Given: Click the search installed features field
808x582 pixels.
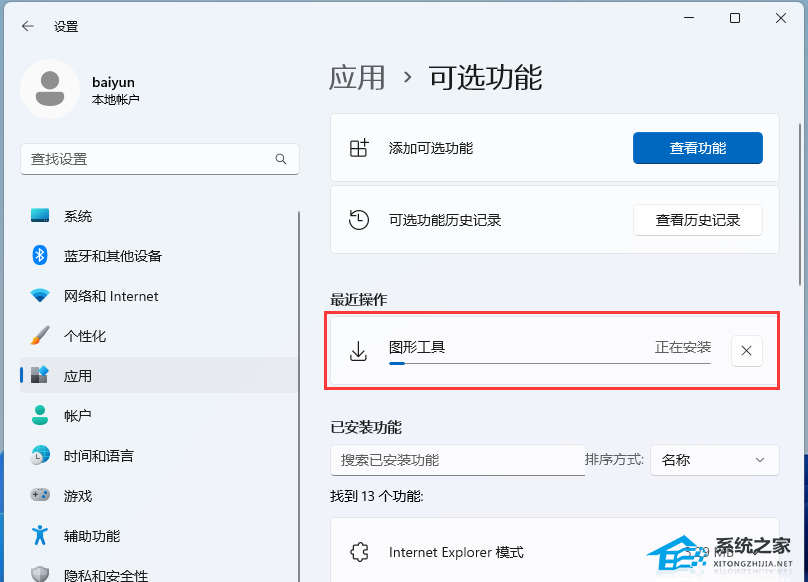Looking at the screenshot, I should click(x=456, y=460).
